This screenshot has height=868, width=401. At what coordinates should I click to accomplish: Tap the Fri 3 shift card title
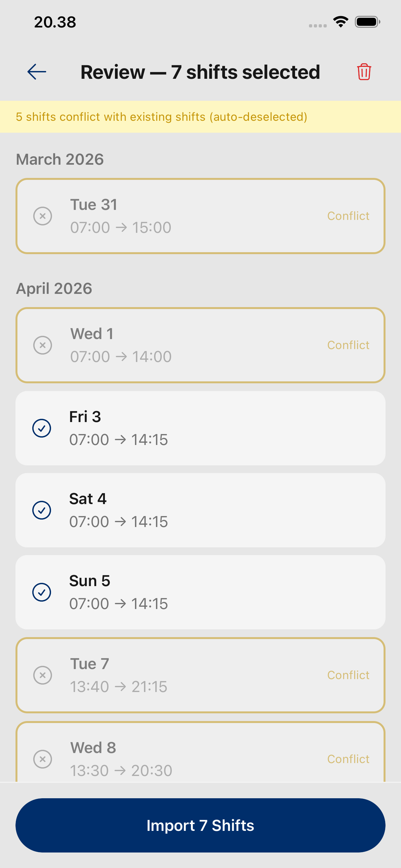click(85, 417)
